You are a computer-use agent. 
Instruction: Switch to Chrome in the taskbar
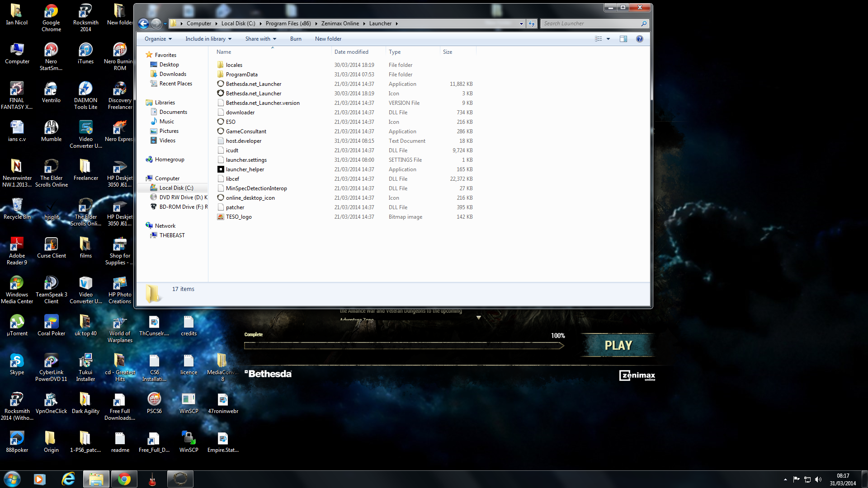(x=124, y=479)
